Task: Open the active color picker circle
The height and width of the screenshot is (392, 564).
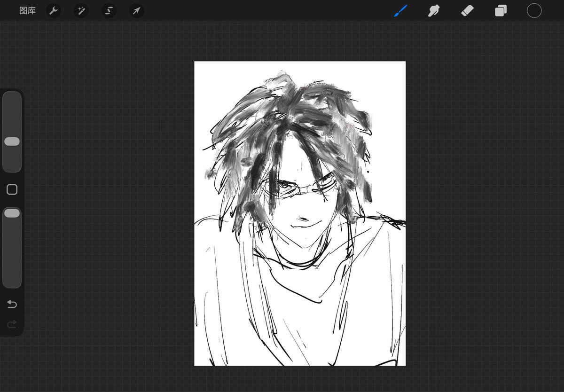Action: 534,11
